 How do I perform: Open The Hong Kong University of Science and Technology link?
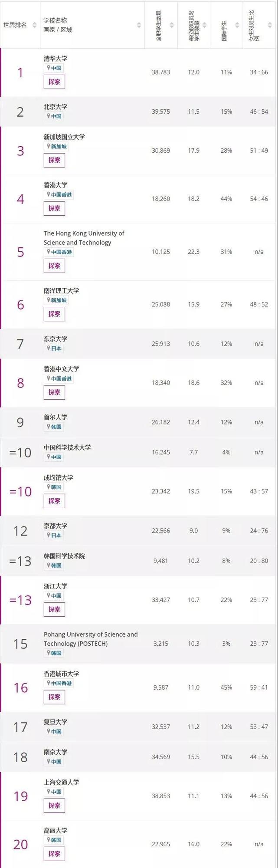tap(84, 238)
